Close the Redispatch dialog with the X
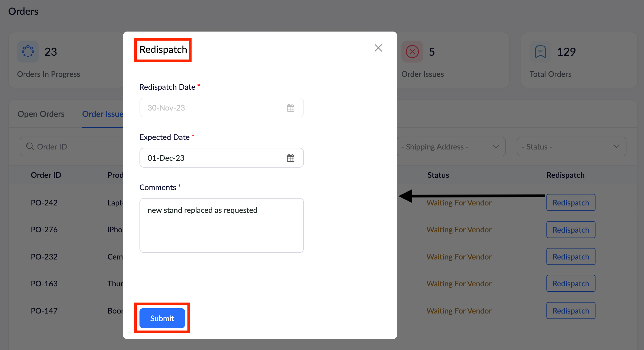Viewport: 644px width, 350px height. [378, 48]
